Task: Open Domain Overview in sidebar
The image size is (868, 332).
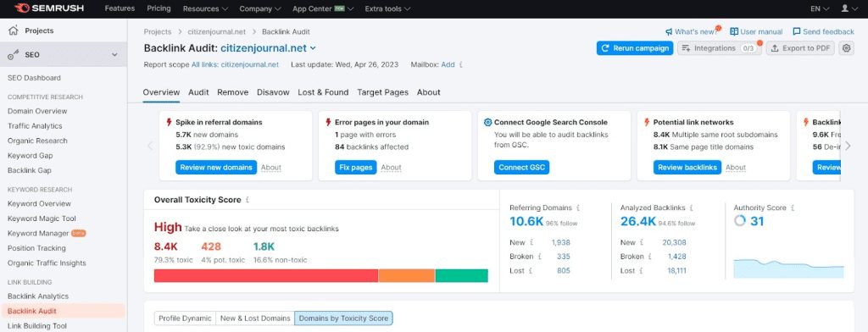Action: pos(37,111)
